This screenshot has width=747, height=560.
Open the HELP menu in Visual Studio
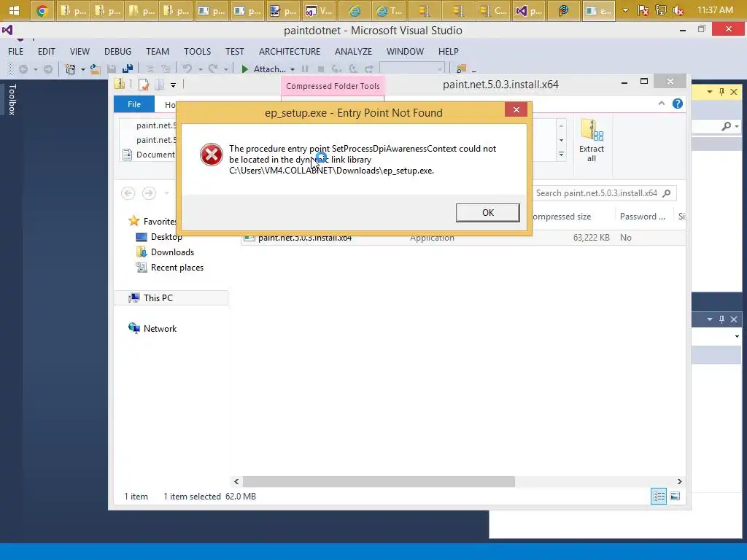[x=449, y=52]
